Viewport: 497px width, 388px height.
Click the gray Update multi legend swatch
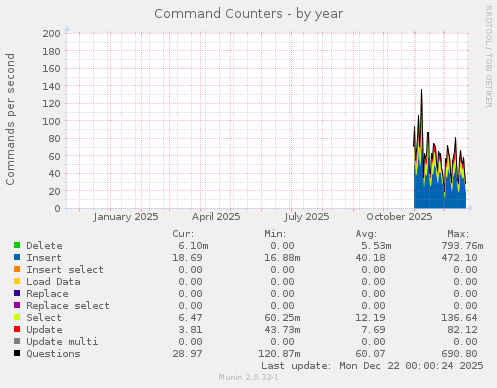[17, 341]
